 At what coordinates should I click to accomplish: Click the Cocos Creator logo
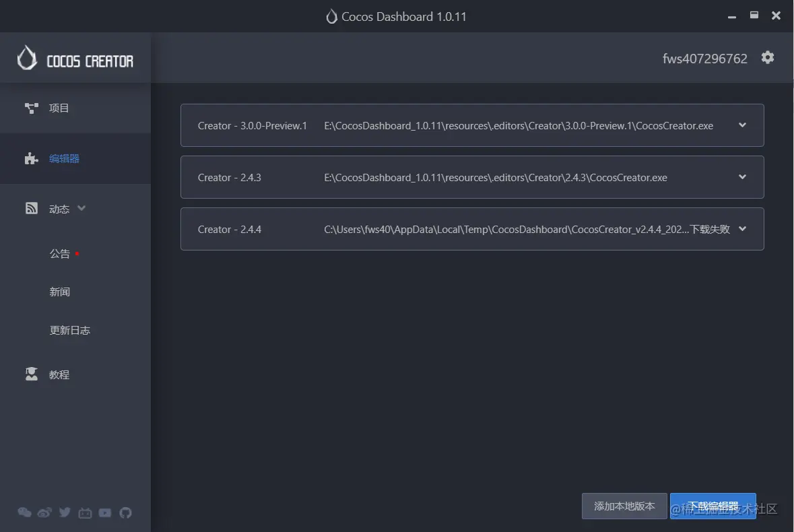(75, 58)
